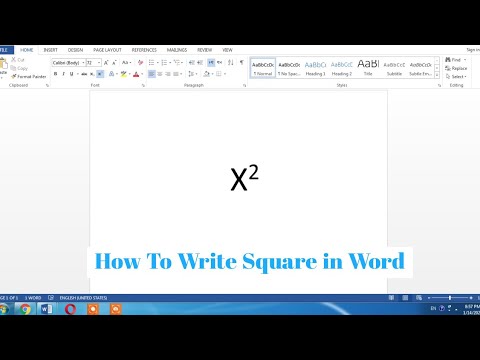The width and height of the screenshot is (480, 360).
Task: Apply the No Spacing style
Action: coord(289,68)
